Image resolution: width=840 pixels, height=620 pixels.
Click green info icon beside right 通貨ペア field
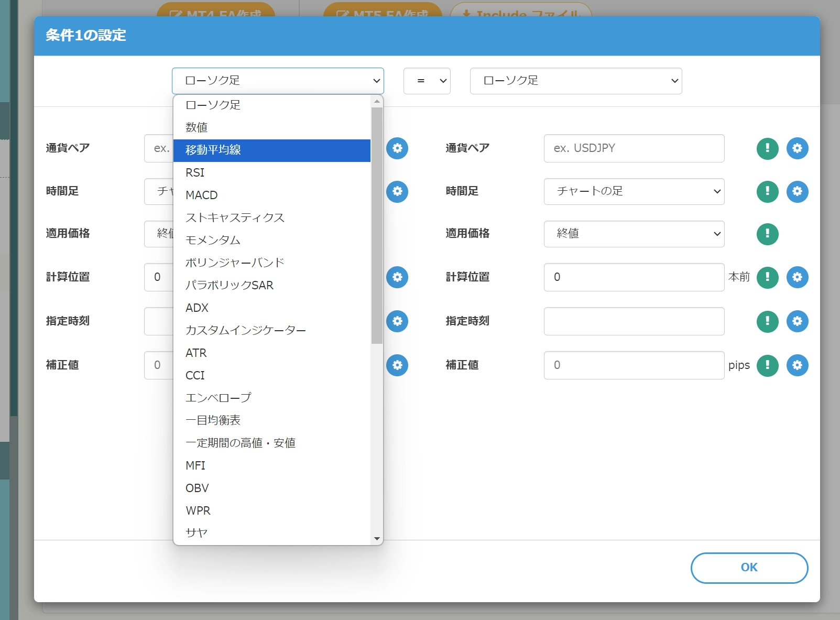767,148
